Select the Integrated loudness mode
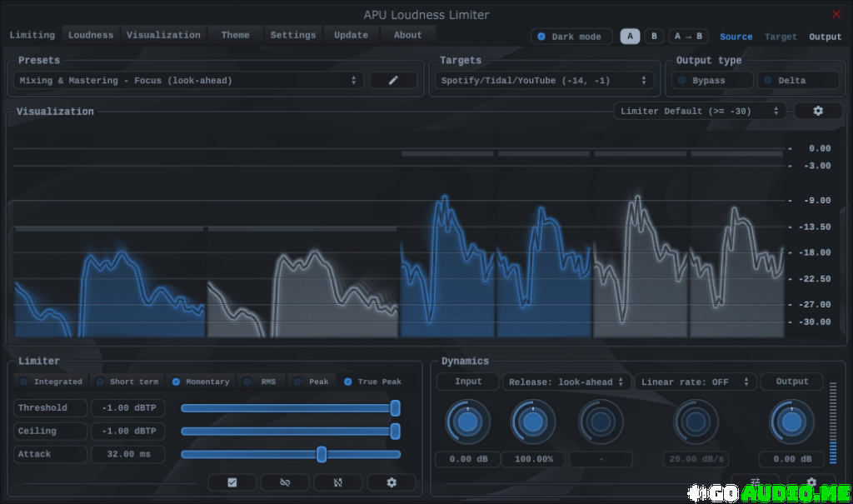The height and width of the screenshot is (504, 853). coord(51,381)
